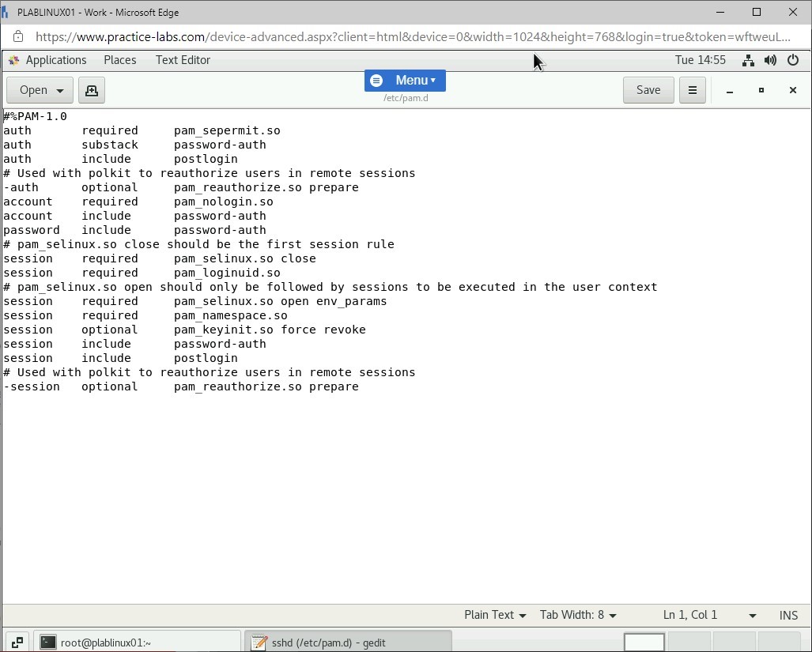Click the volume speaker icon

pos(770,60)
